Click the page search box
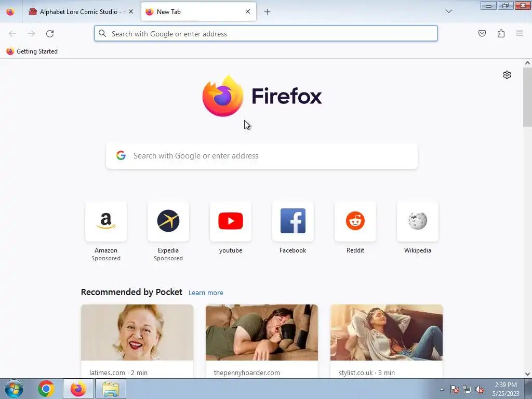 tap(262, 156)
